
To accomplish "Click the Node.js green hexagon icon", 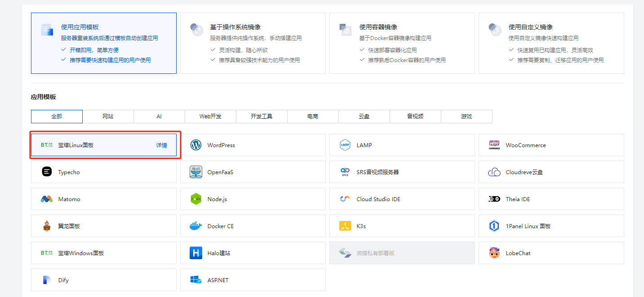I will [196, 199].
